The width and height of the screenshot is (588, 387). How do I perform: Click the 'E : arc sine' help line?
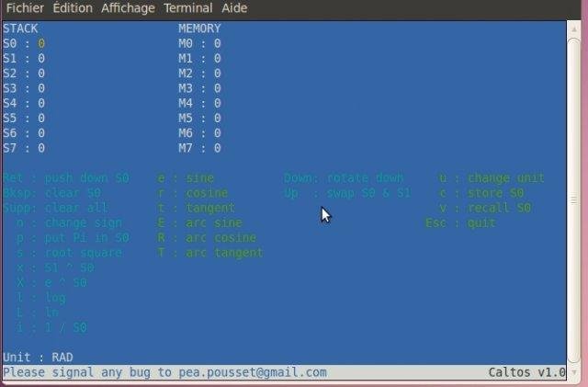[x=200, y=222]
